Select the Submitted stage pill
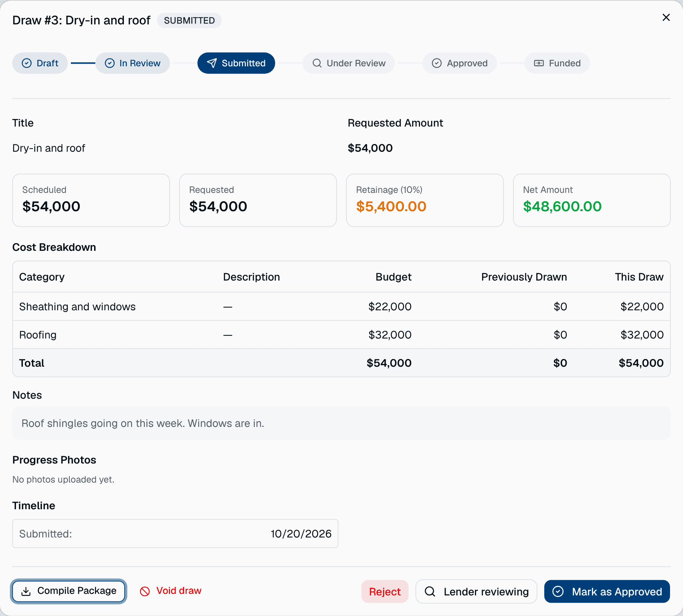Screen dimensions: 683x616 236,63
